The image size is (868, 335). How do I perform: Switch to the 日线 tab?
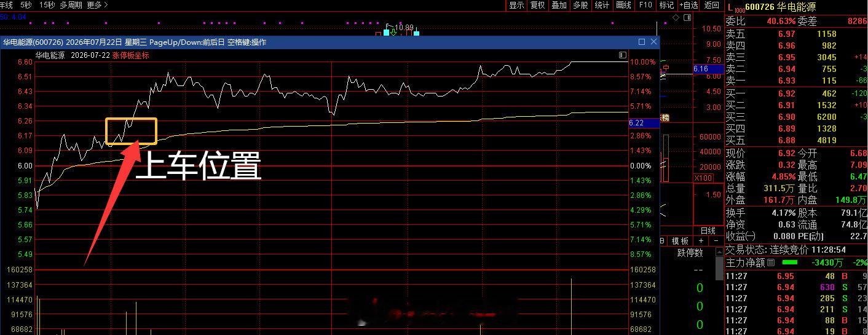click(x=708, y=231)
